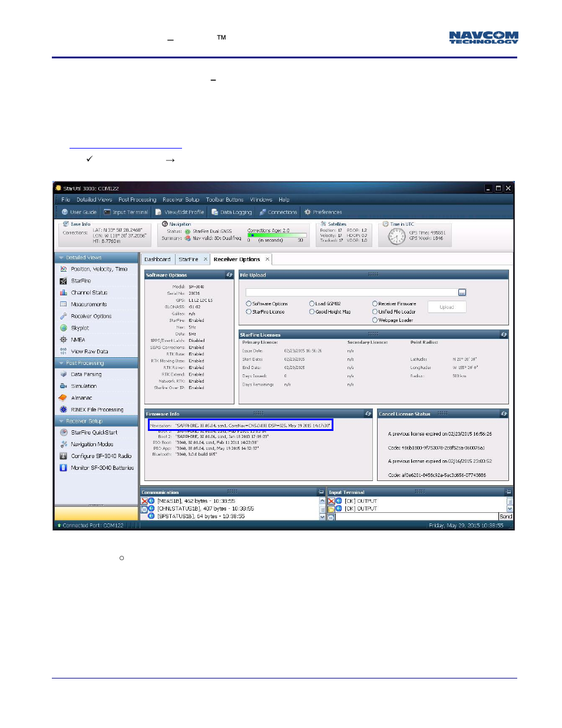Open the Help menu
The height and width of the screenshot is (728, 562).
(x=284, y=200)
